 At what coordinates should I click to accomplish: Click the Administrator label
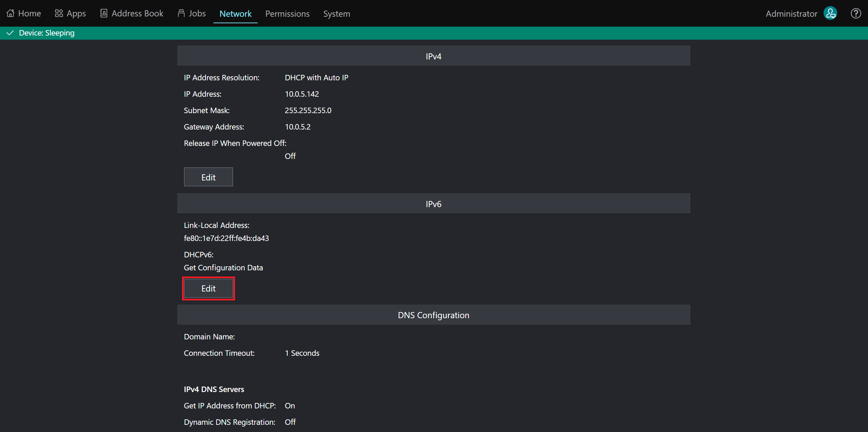click(791, 14)
